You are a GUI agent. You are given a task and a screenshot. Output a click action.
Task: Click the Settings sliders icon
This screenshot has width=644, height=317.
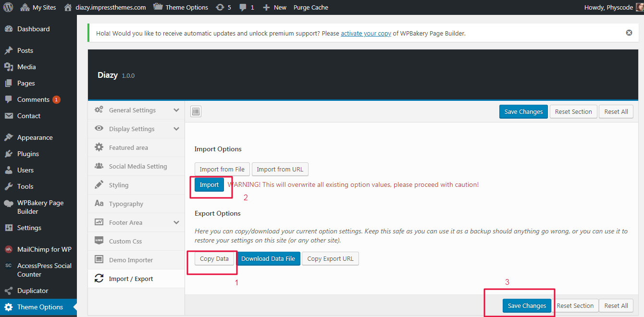click(x=9, y=228)
